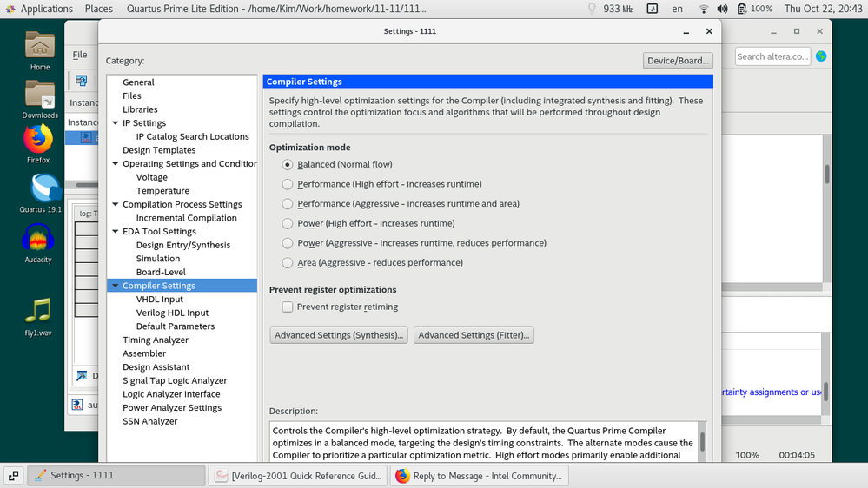Image resolution: width=868 pixels, height=488 pixels.
Task: Open the volume icon in system tray
Action: [x=722, y=9]
